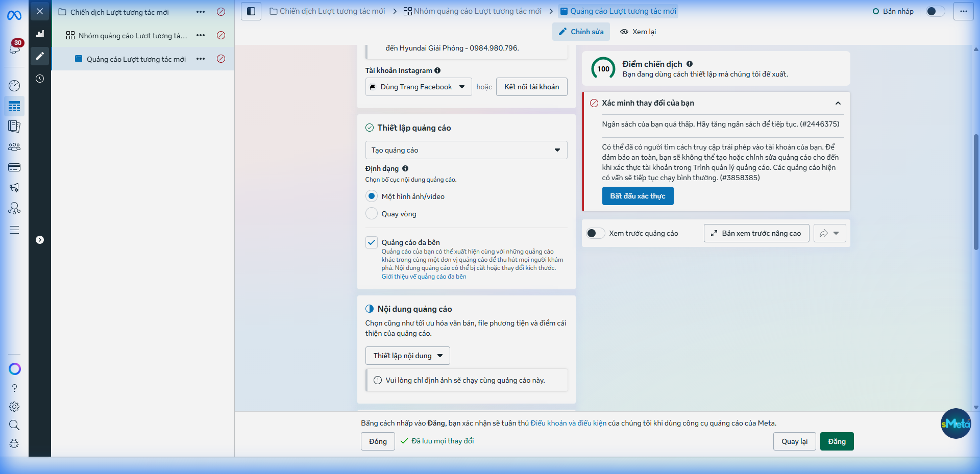
Task: Open the bar chart performance icon
Action: coord(40,34)
